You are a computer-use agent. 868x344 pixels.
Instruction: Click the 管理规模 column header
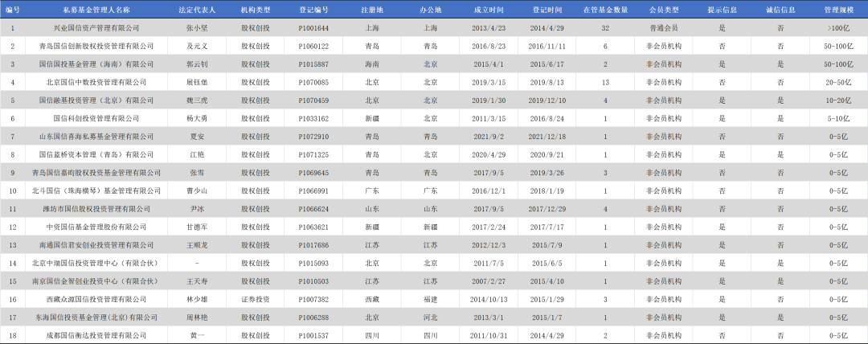pyautogui.click(x=838, y=10)
